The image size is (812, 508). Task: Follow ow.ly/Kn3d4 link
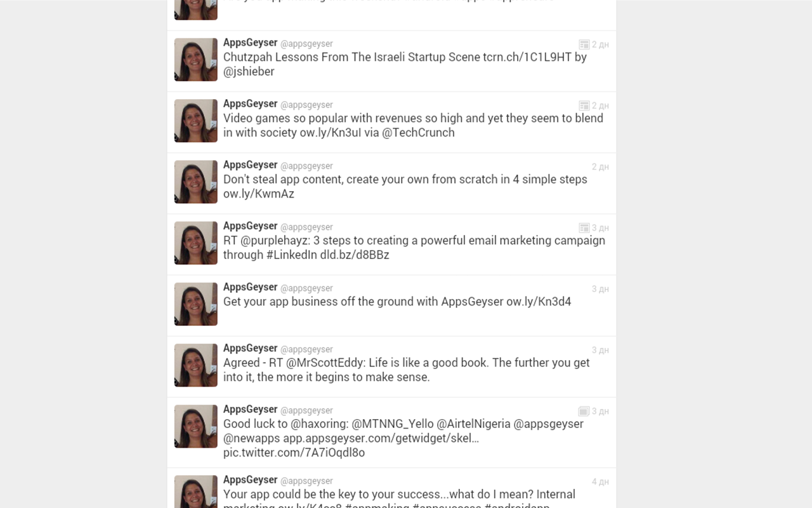(539, 302)
